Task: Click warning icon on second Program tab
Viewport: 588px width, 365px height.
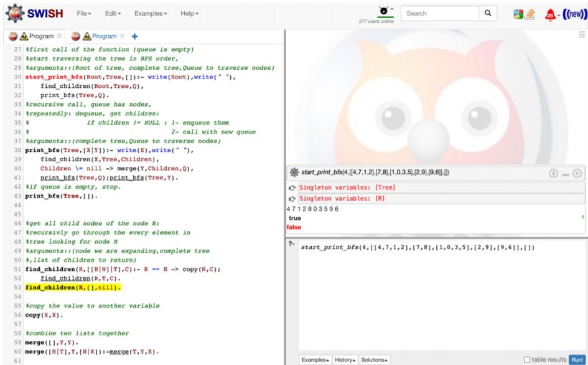Action: 87,36
